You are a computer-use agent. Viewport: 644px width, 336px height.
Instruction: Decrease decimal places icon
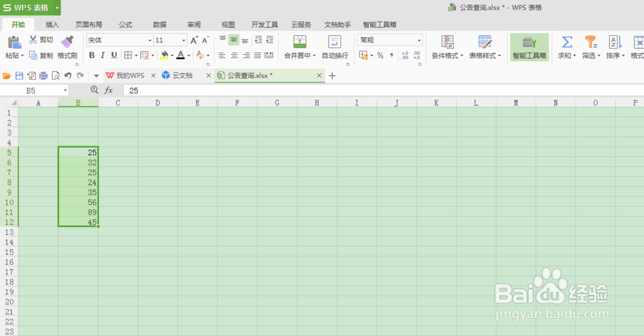point(417,55)
